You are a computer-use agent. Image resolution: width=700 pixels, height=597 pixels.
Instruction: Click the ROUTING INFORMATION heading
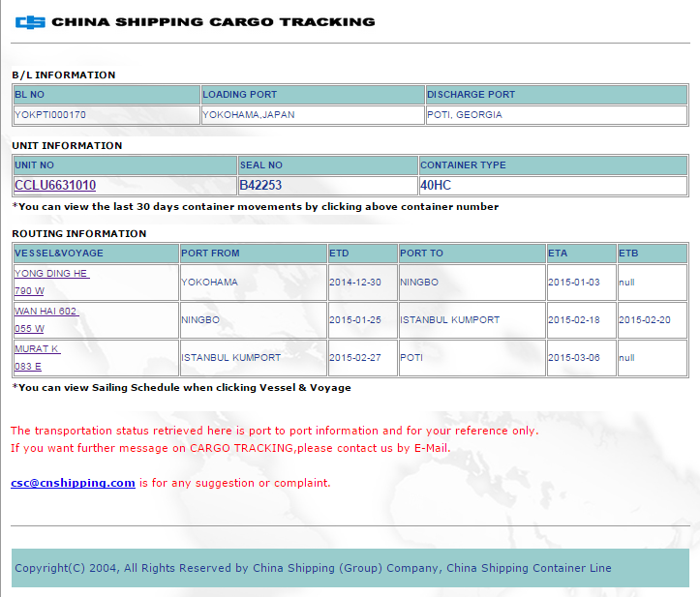coord(79,234)
